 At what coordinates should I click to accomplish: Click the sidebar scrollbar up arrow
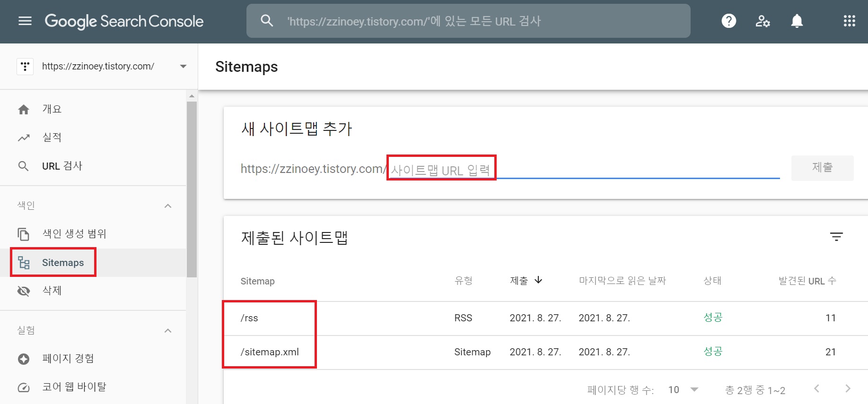pyautogui.click(x=192, y=96)
